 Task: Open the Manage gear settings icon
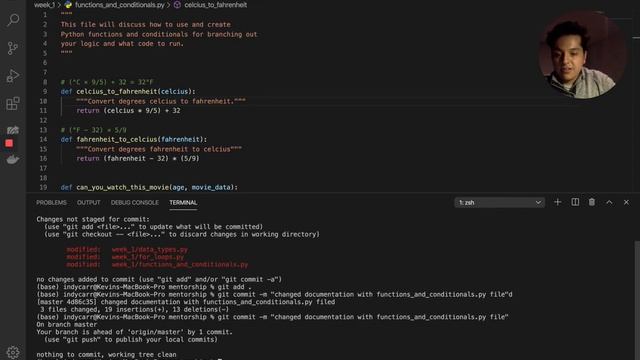pos(13,352)
